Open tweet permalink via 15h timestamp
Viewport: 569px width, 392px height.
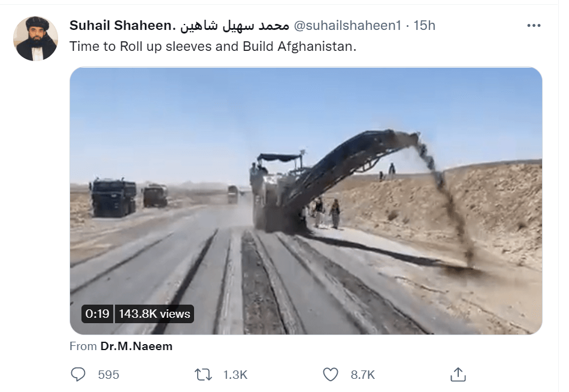click(x=424, y=25)
